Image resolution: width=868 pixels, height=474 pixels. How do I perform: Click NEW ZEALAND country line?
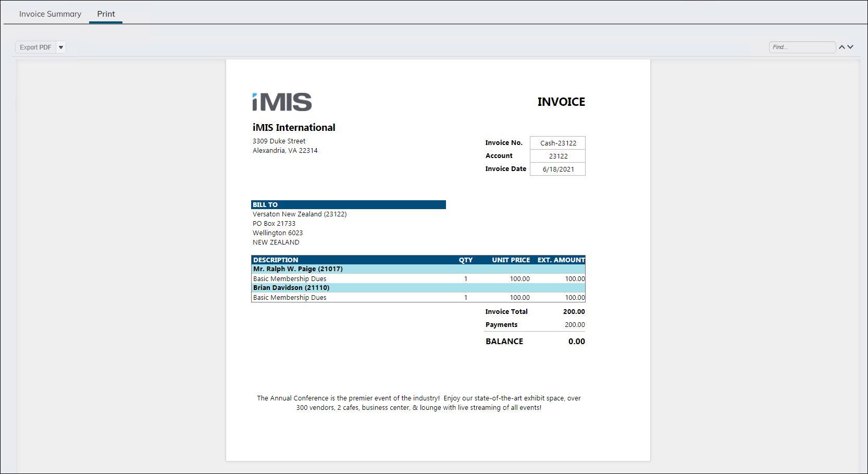point(276,242)
